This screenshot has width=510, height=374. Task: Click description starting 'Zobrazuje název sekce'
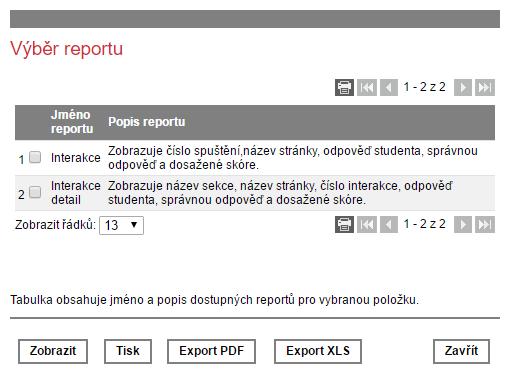(x=280, y=193)
